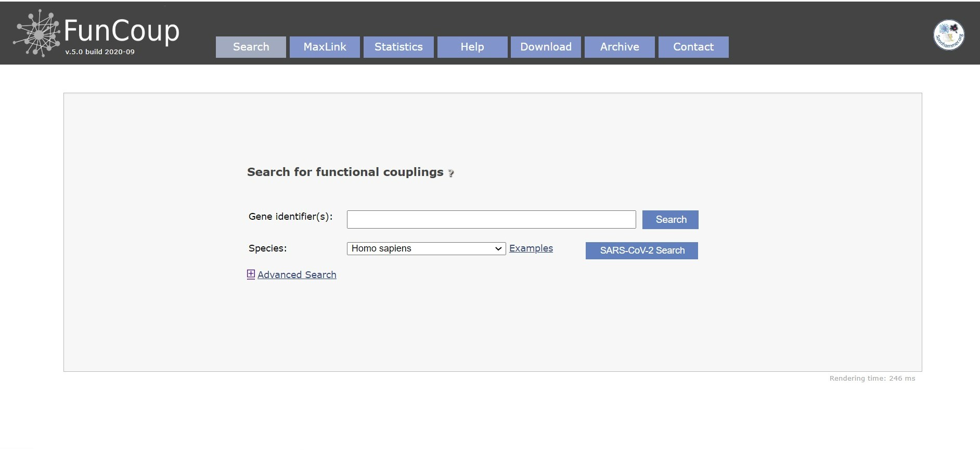
Task: Select the Search navigation tab
Action: click(251, 47)
